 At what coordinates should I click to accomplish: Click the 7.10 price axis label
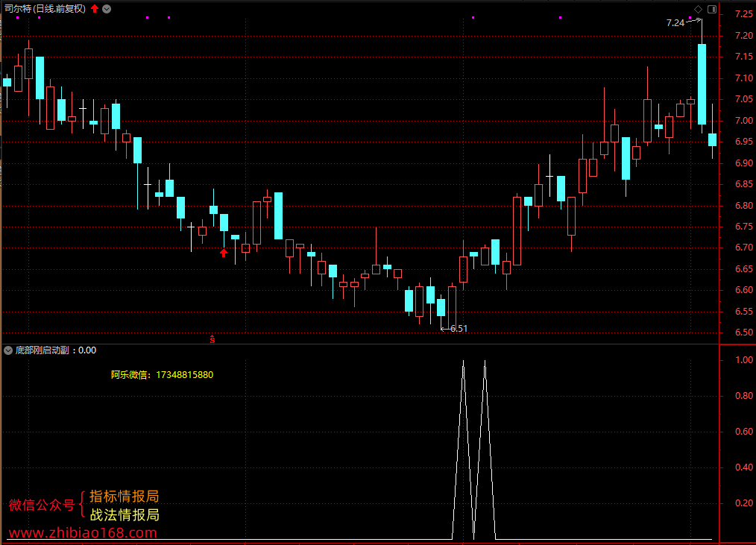(744, 78)
